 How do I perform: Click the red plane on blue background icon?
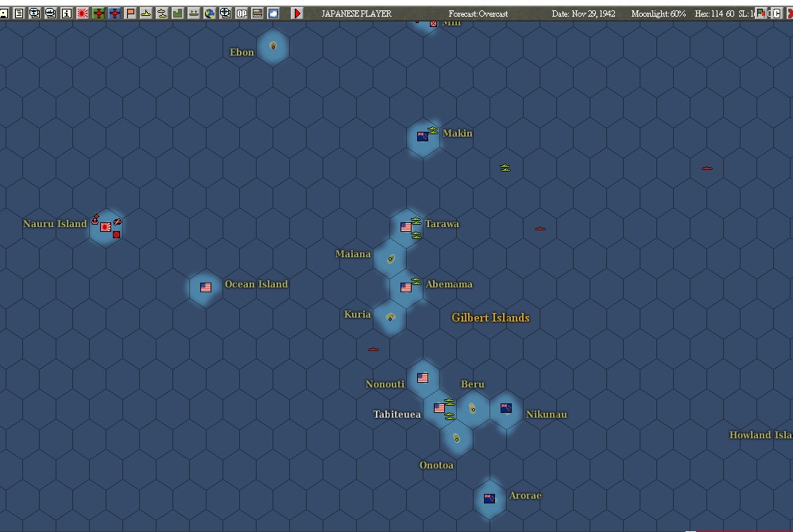tap(114, 13)
